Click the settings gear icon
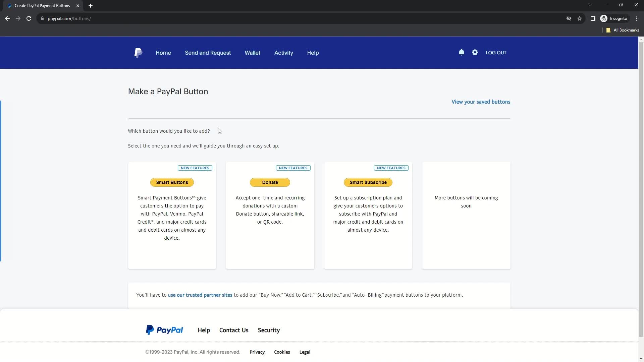The image size is (644, 362). pyautogui.click(x=475, y=52)
